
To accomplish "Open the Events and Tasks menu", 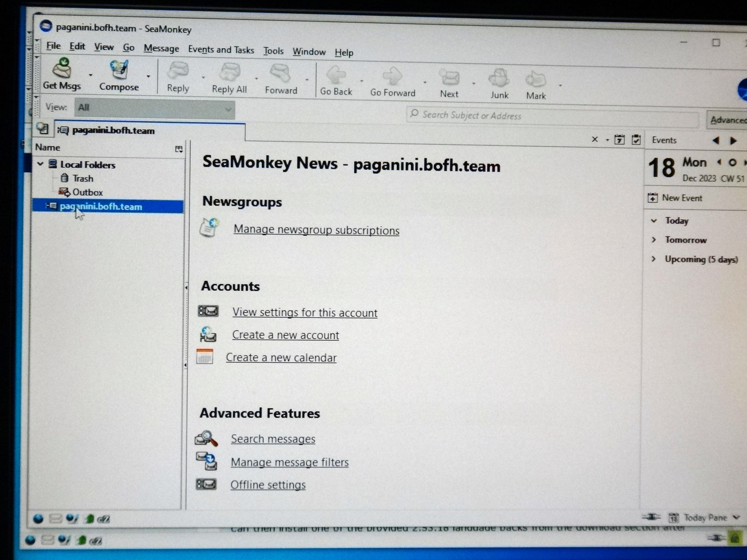I will pos(221,50).
